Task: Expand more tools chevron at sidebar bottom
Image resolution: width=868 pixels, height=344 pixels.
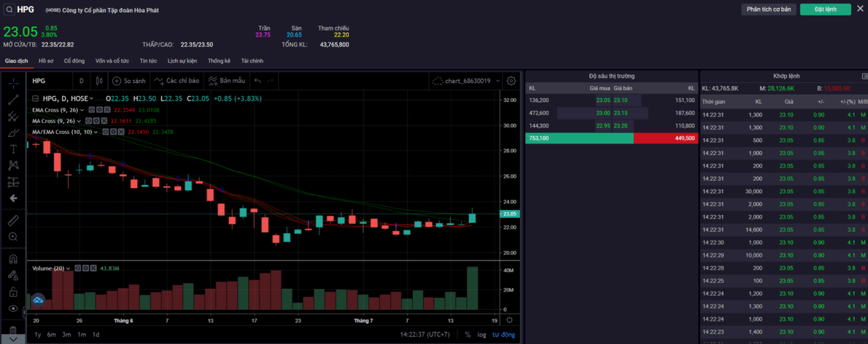Action: point(13,339)
